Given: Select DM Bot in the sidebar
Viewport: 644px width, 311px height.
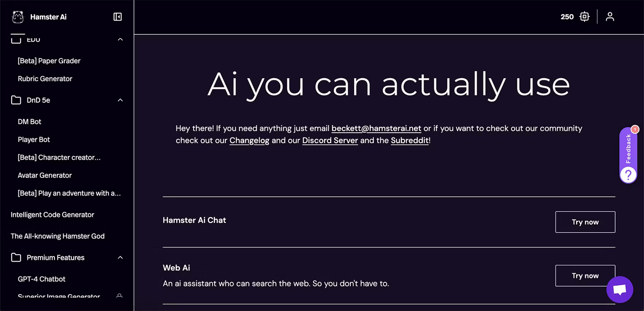Looking at the screenshot, I should 30,122.
